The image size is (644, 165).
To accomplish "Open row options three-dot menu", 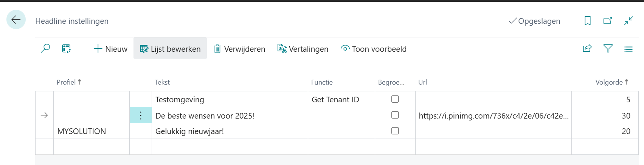I will click(141, 116).
